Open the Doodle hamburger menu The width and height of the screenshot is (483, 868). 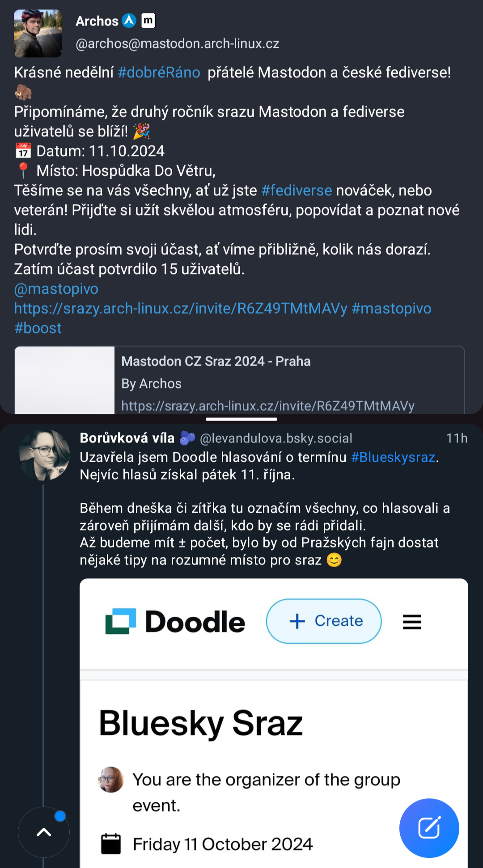coord(412,622)
